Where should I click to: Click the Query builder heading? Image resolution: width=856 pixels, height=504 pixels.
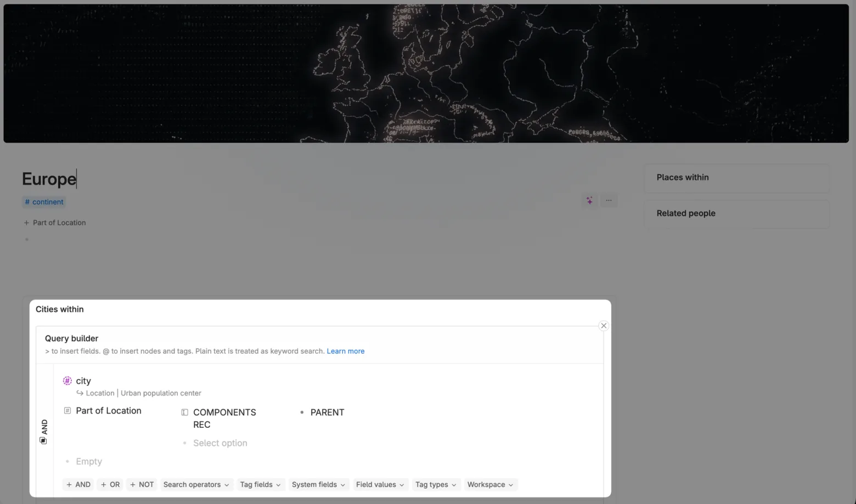(x=72, y=338)
